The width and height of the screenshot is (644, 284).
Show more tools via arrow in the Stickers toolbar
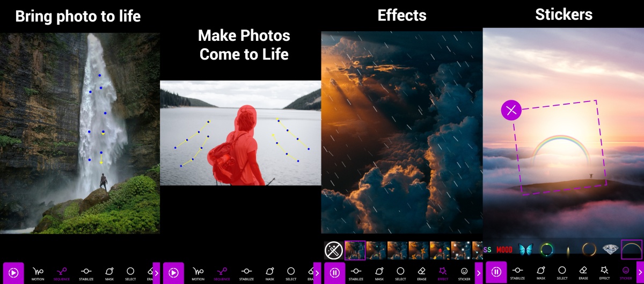point(640,273)
